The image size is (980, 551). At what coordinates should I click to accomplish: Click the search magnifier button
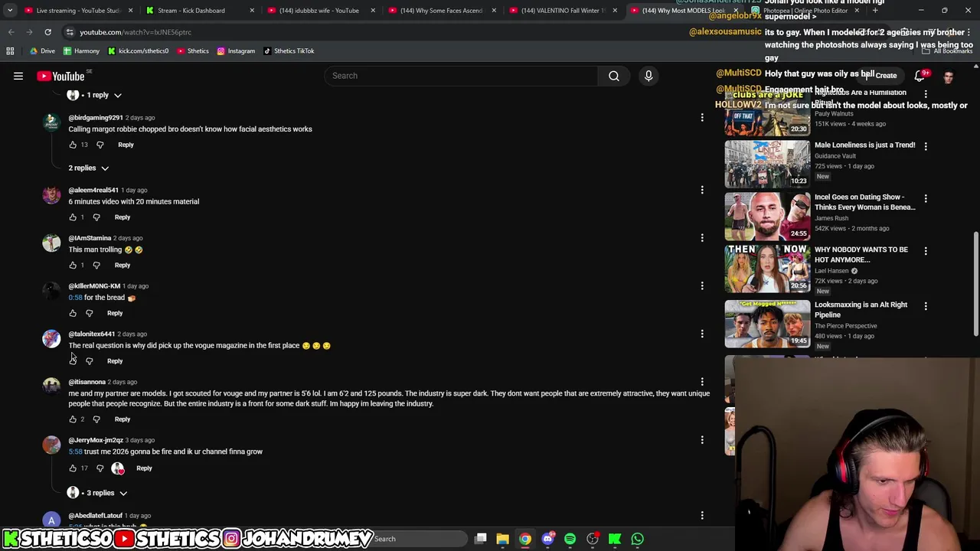[614, 76]
